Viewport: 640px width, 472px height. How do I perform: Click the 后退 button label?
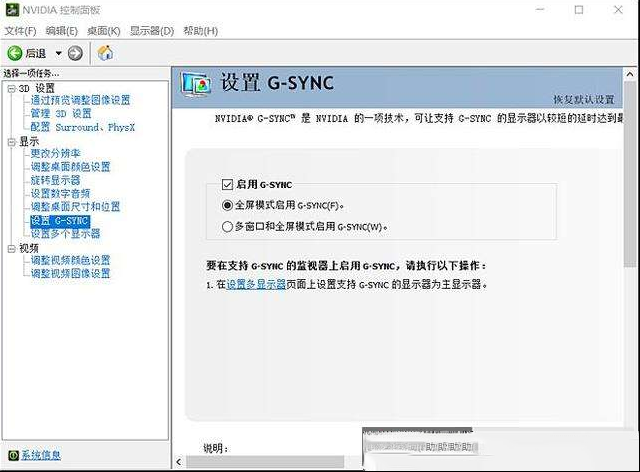pos(36,53)
